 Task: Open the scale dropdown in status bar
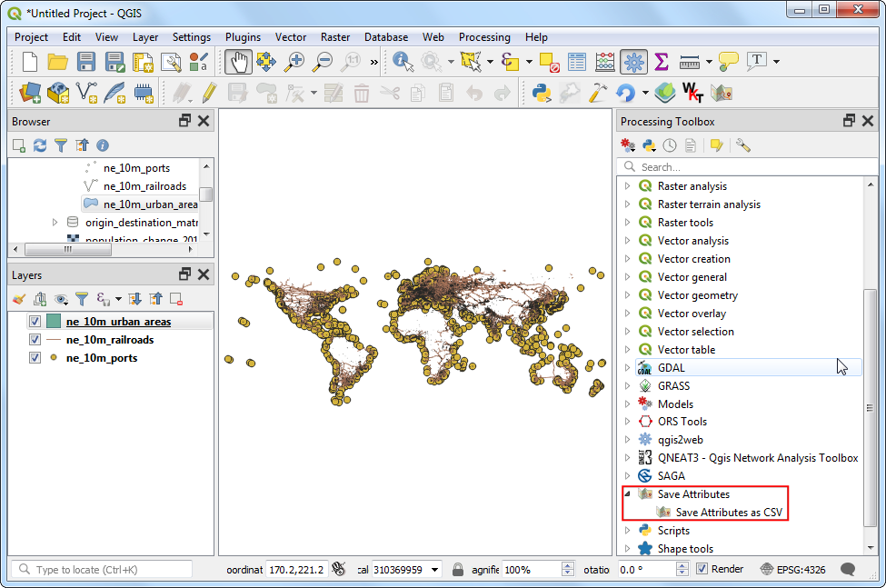tap(433, 569)
